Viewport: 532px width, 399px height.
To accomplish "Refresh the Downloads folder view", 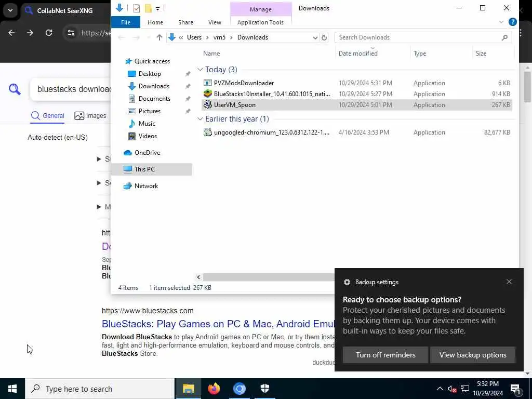I will click(324, 37).
